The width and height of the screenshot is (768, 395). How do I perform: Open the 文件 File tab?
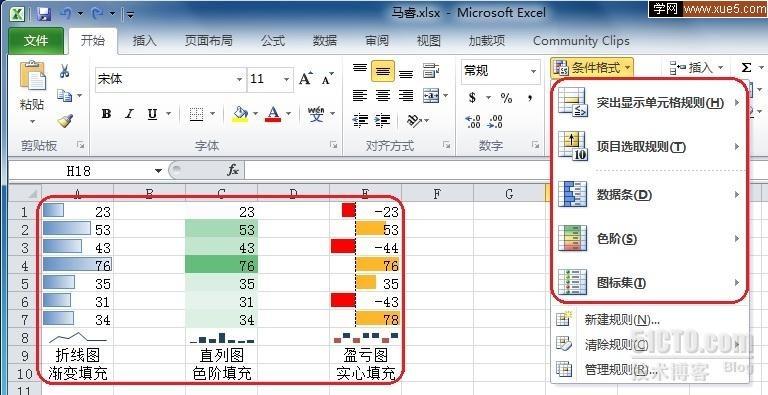tap(36, 41)
